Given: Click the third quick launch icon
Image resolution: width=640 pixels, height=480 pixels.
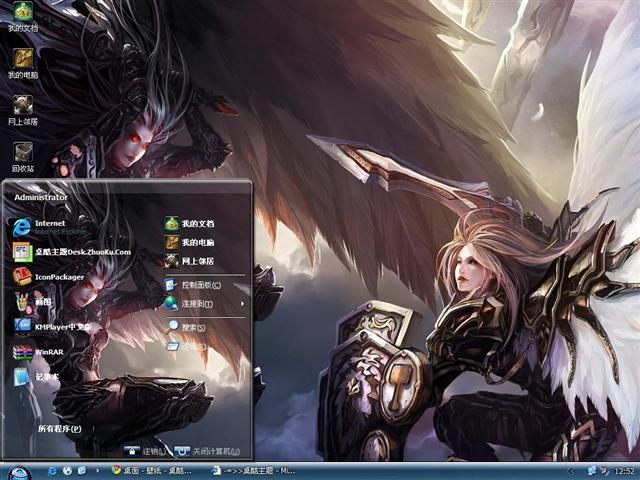Looking at the screenshot, I should coord(82,471).
